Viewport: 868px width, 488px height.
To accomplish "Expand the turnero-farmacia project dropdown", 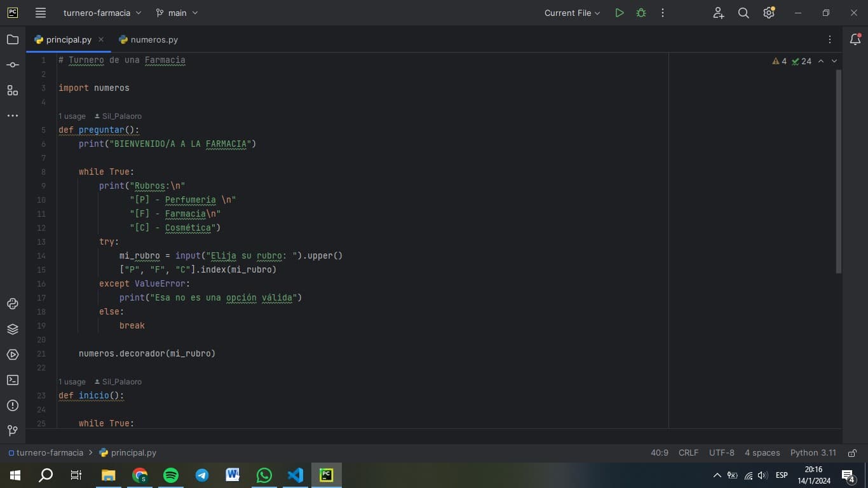I will (x=102, y=13).
